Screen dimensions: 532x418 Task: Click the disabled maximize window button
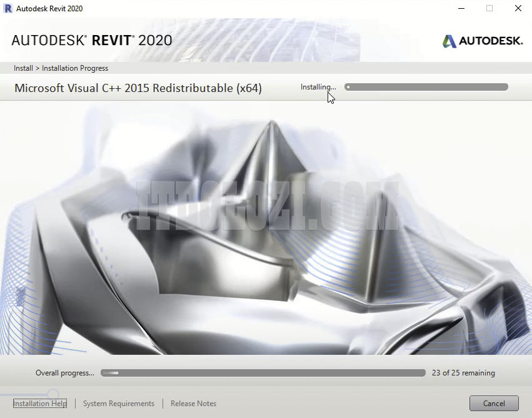click(489, 8)
